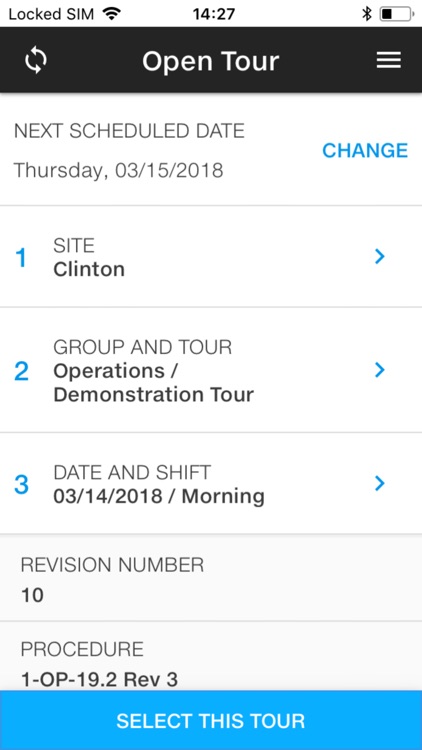This screenshot has height=750, width=422.
Task: Click the blue step number 2
Action: coord(21,372)
